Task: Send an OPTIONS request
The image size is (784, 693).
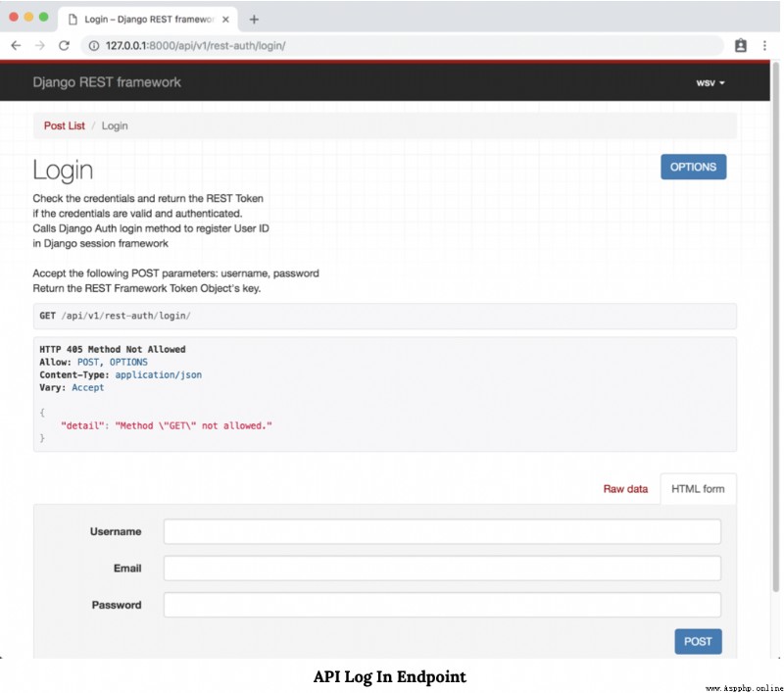Action: pos(693,167)
